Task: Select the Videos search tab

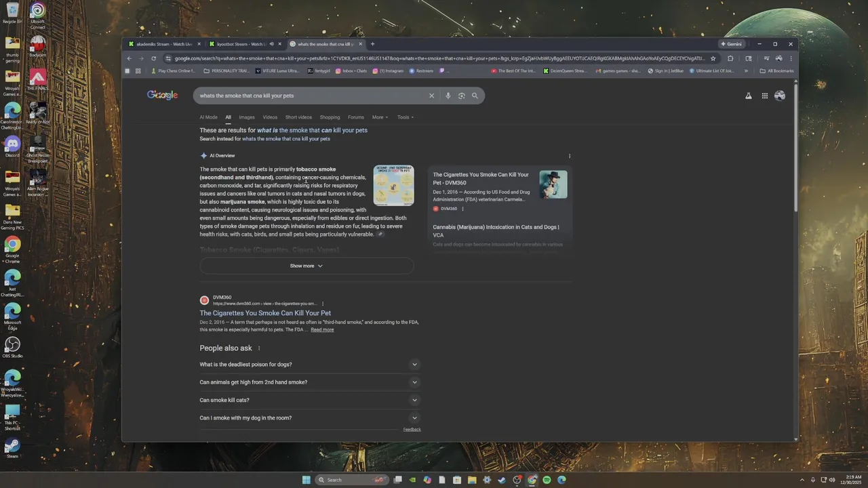Action: point(270,117)
